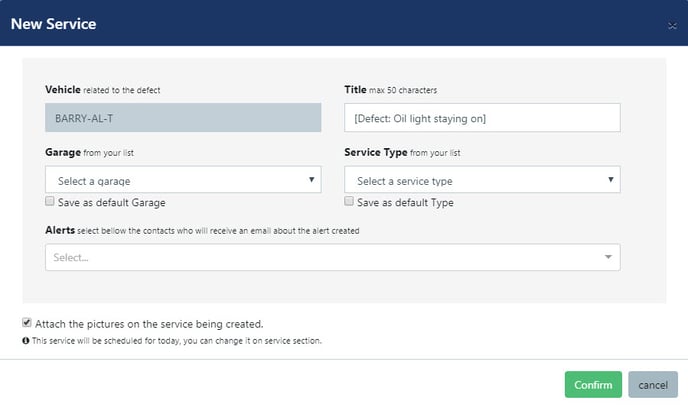Click the BARRY-AL-T vehicle field
The width and height of the screenshot is (688, 407).
pos(183,118)
